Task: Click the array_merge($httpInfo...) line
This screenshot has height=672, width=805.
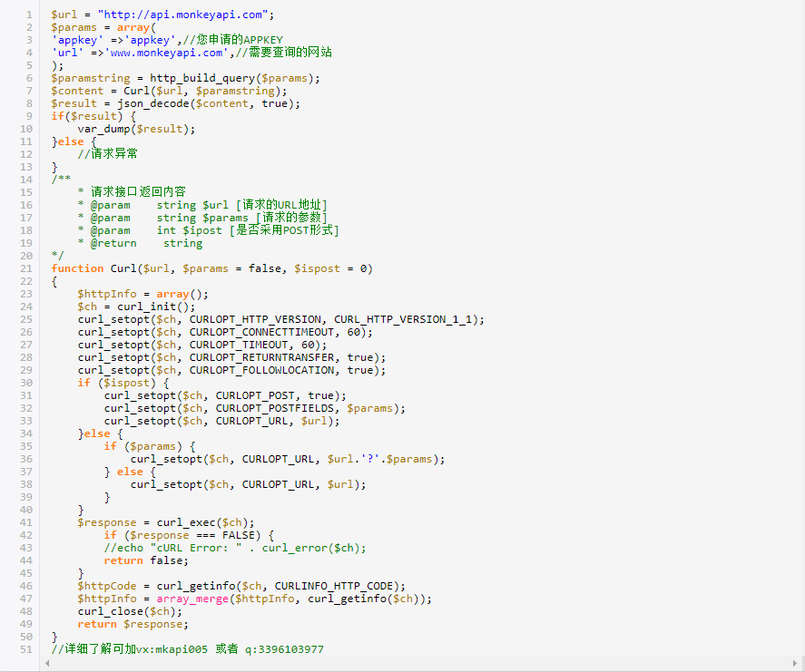Action: [255, 599]
